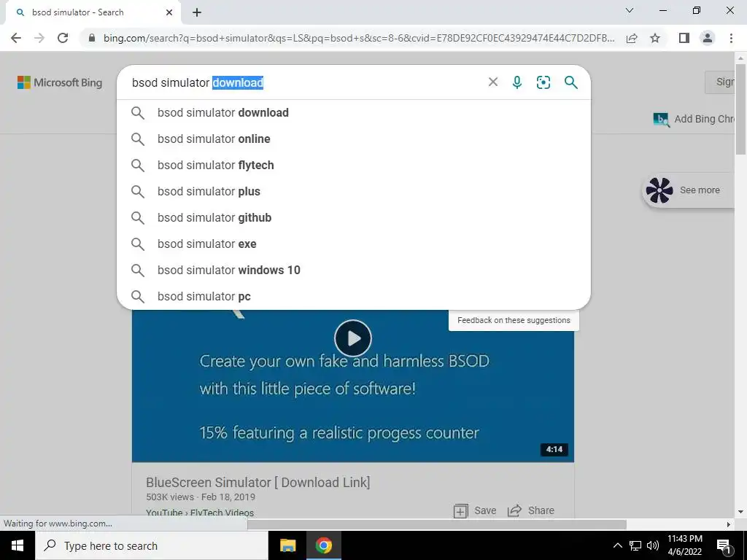Choose suggestion bsod simulator flytech
The image size is (747, 560).
pos(354,166)
